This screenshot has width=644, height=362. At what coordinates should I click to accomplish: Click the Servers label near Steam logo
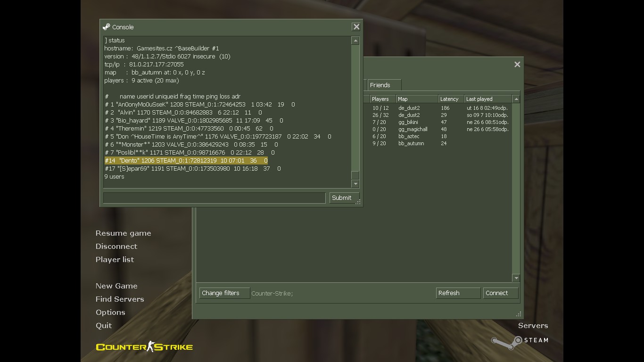[533, 326]
